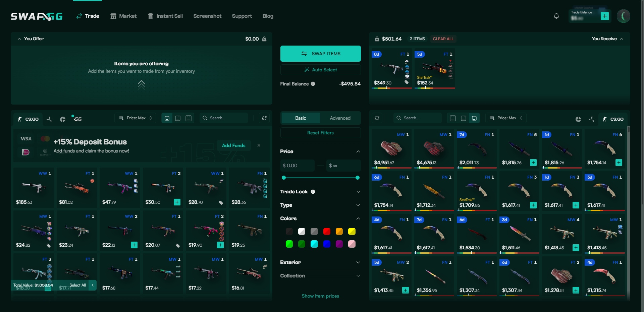Open the Price: Max sort dropdown in the site inventory
This screenshot has height=312, width=644.
506,118
